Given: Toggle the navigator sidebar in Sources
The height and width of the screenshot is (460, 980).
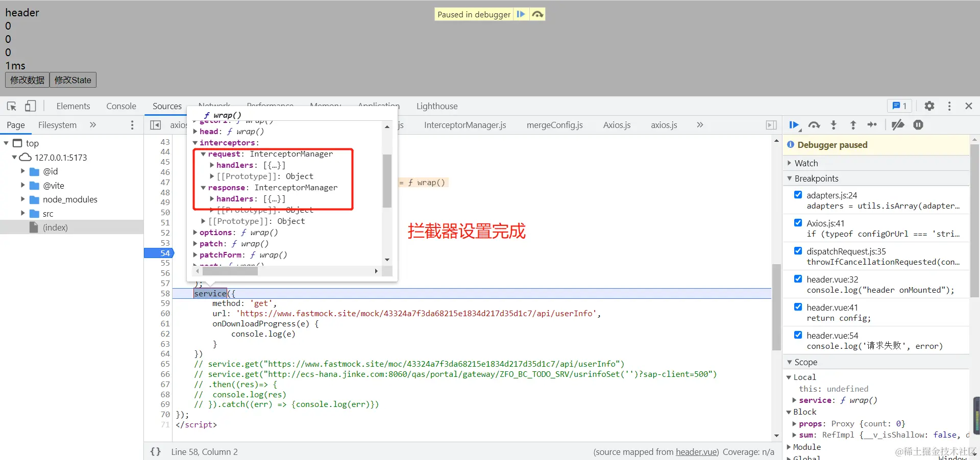Looking at the screenshot, I should [x=156, y=125].
